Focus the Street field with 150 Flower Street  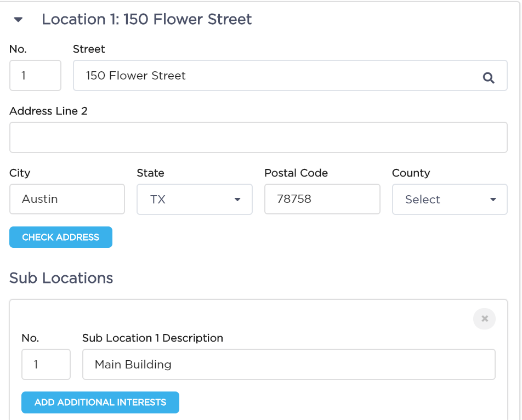click(290, 76)
